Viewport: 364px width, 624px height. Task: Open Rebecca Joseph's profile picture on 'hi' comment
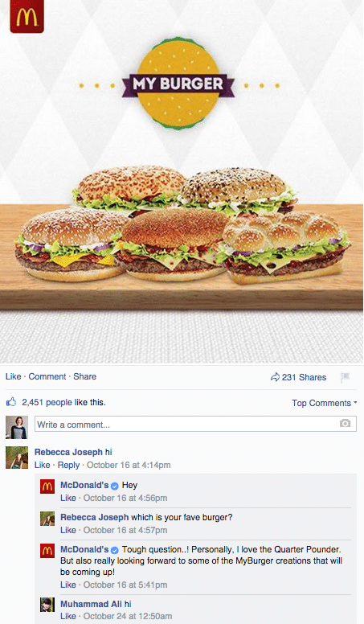[17, 458]
